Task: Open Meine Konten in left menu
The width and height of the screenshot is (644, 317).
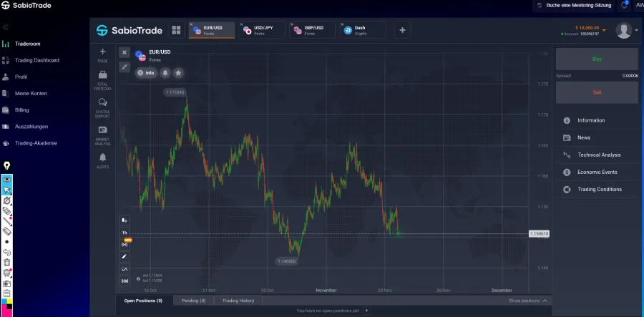Action: pyautogui.click(x=31, y=93)
